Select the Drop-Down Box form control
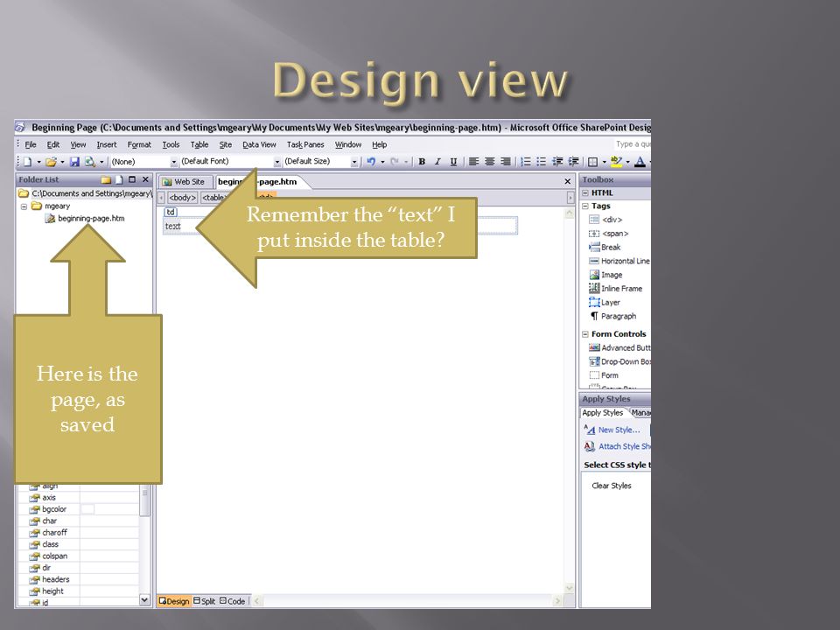 click(619, 361)
